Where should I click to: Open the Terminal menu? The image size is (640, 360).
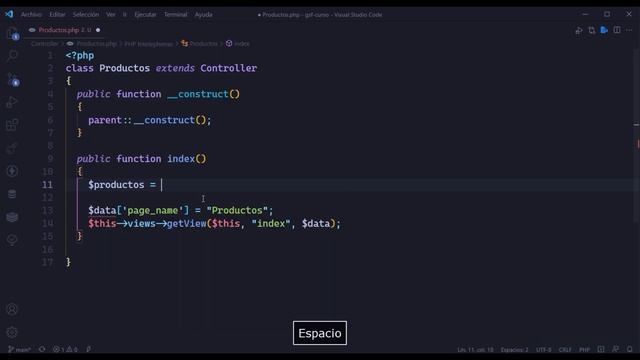pos(176,14)
